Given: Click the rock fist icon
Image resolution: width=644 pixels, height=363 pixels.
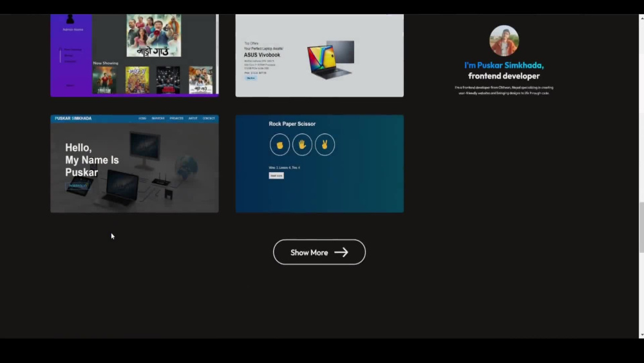Looking at the screenshot, I should [x=279, y=144].
